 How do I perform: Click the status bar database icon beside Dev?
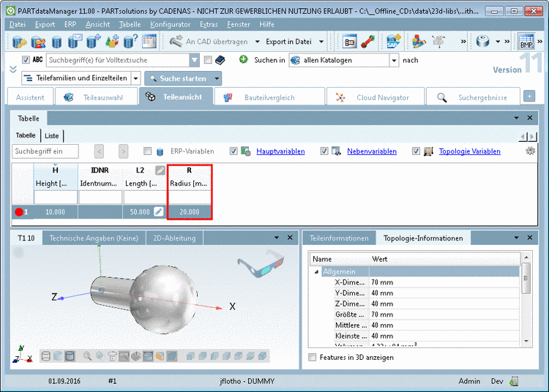(x=514, y=381)
